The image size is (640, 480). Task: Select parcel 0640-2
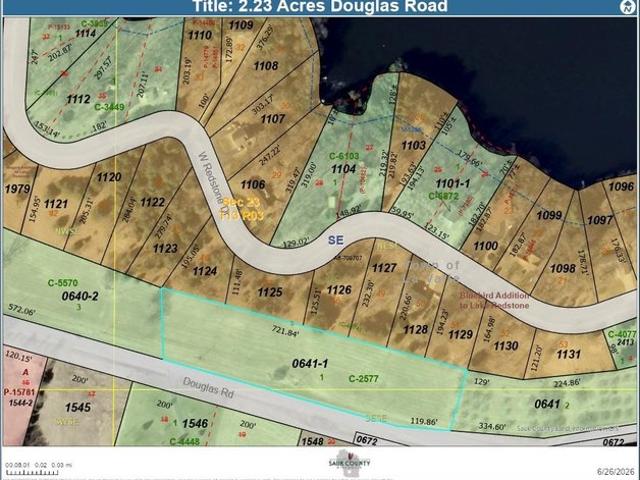click(80, 296)
